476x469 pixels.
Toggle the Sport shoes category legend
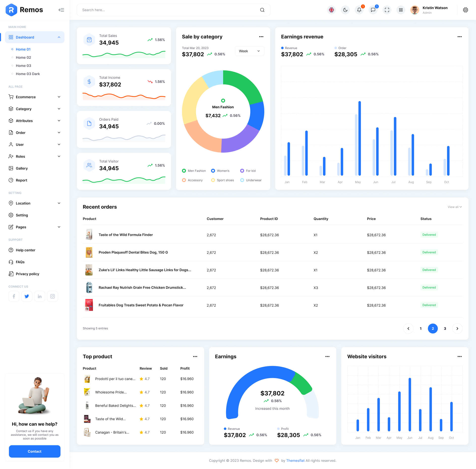tap(222, 180)
